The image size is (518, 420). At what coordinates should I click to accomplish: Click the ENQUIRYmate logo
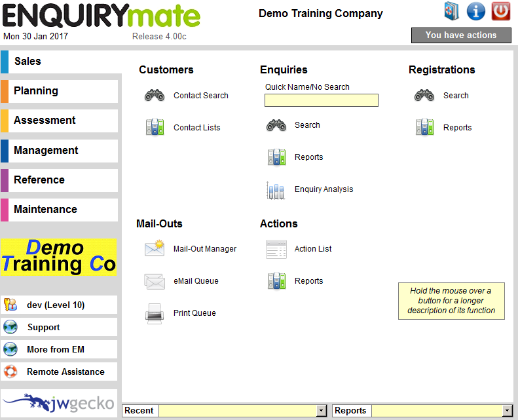tap(101, 16)
